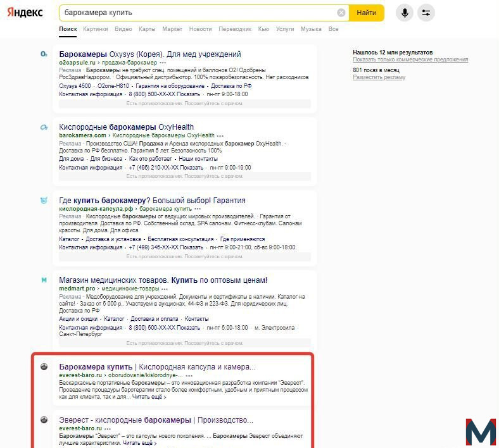Click Контактная информация in OxyHealth ad
Viewport: 499px width, 448px height.
tap(91, 168)
